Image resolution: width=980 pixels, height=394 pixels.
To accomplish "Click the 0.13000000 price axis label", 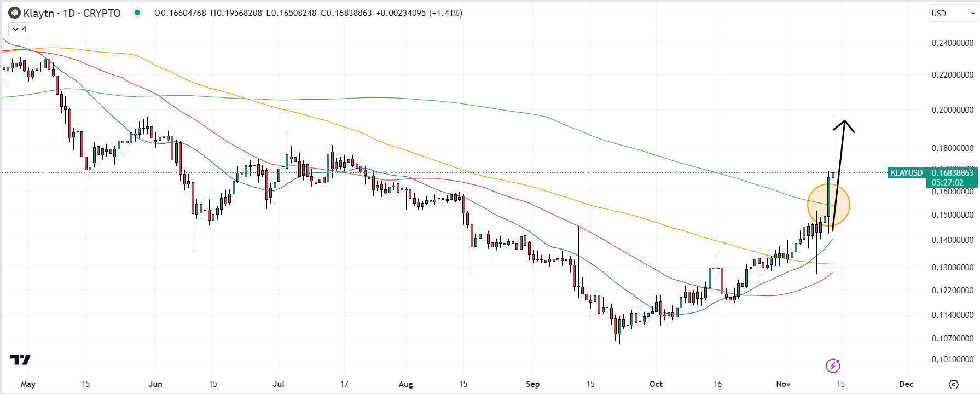I will (x=953, y=268).
